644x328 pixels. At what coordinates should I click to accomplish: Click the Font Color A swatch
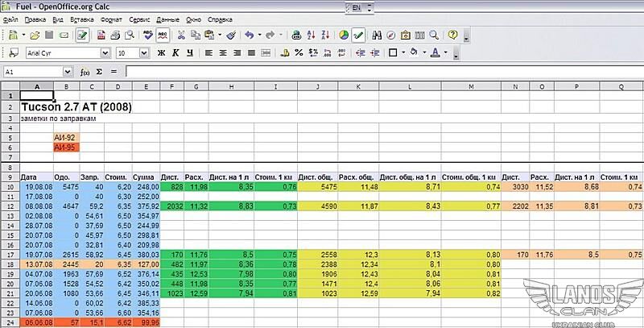coord(435,53)
